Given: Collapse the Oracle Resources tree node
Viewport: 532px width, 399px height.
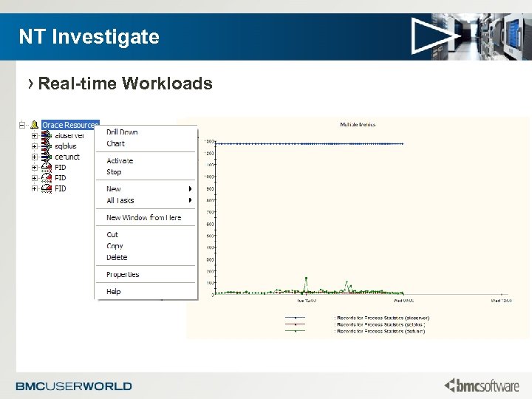Looking at the screenshot, I should tap(22, 125).
